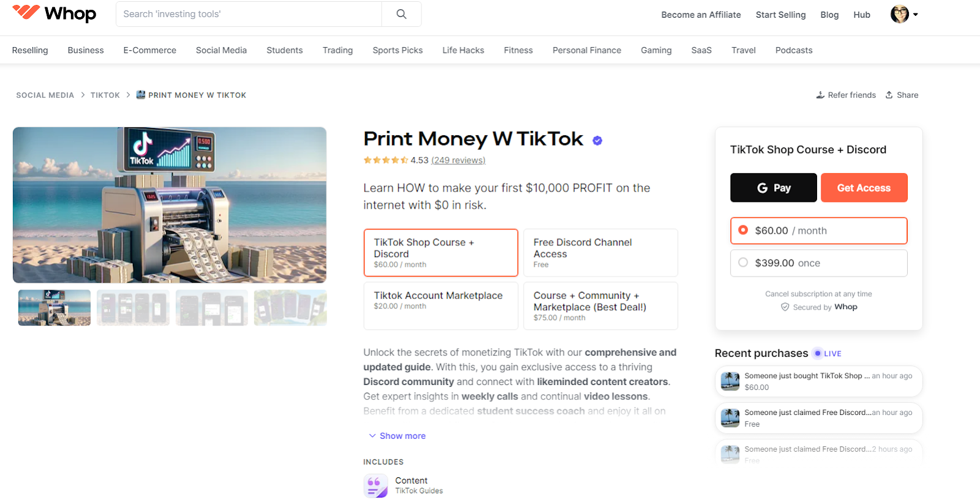Screen dimensions: 980x500
Task: Click the star rating icons
Action: (x=385, y=160)
